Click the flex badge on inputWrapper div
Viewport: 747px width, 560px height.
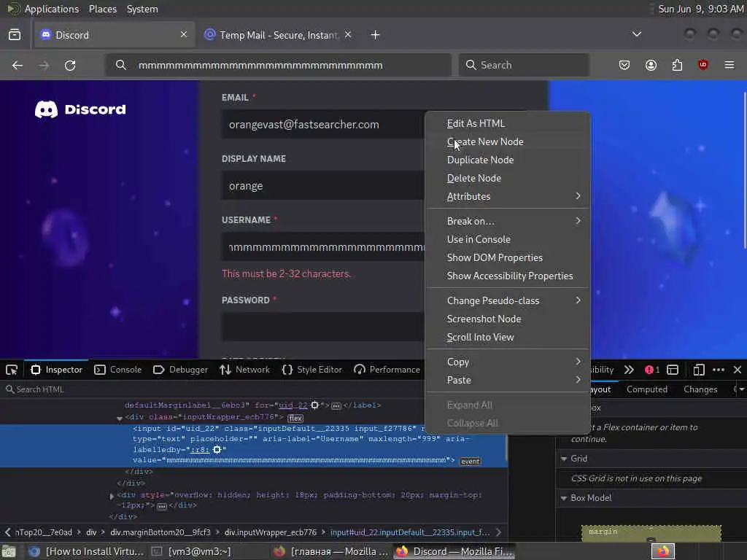click(295, 418)
